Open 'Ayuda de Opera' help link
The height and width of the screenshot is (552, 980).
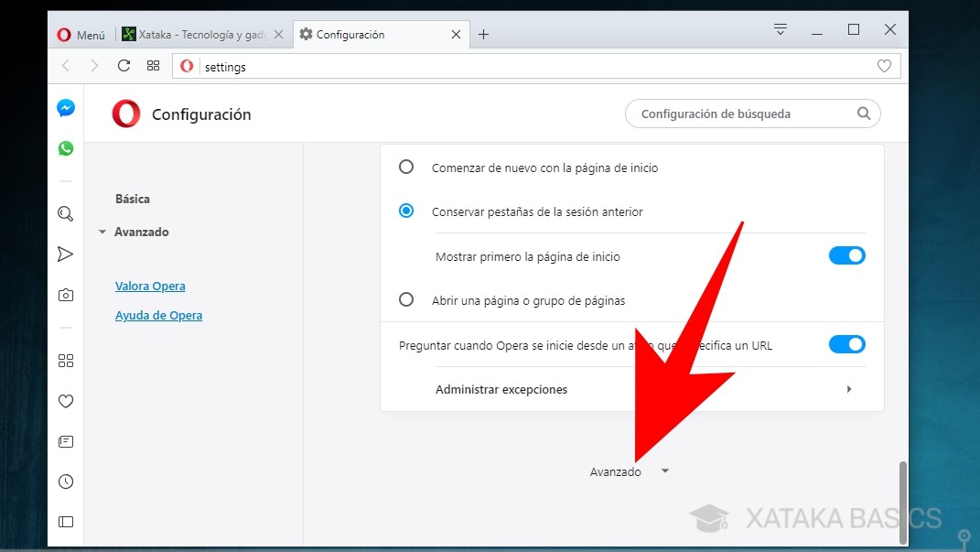[x=158, y=314]
